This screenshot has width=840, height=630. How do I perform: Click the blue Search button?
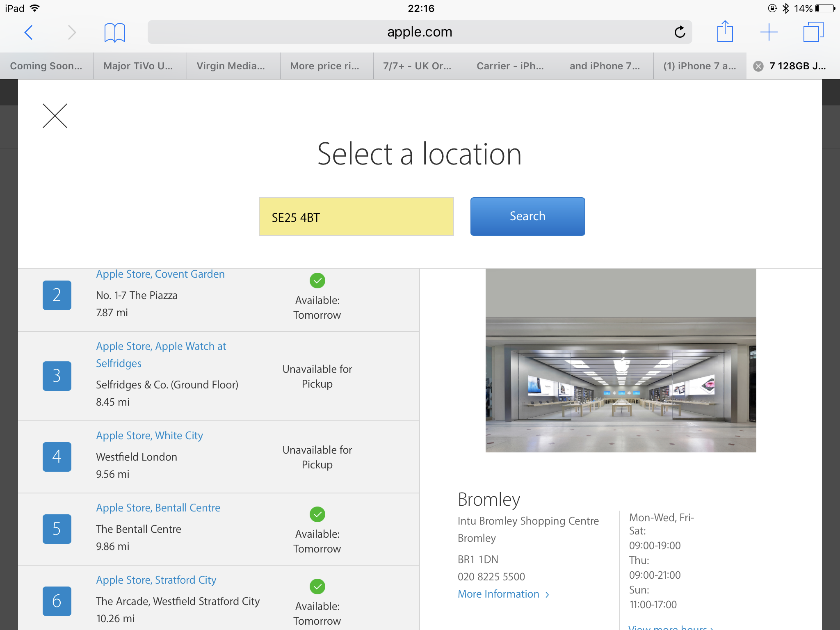point(527,217)
